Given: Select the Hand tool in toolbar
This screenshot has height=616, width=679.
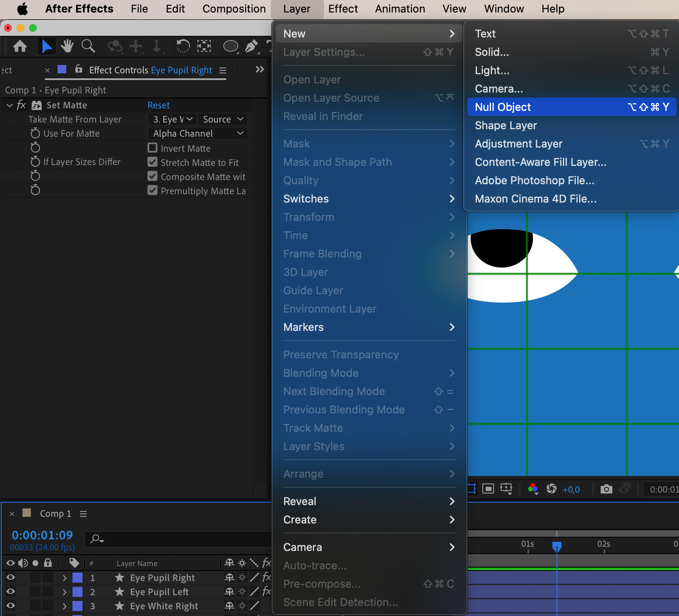Looking at the screenshot, I should point(67,46).
